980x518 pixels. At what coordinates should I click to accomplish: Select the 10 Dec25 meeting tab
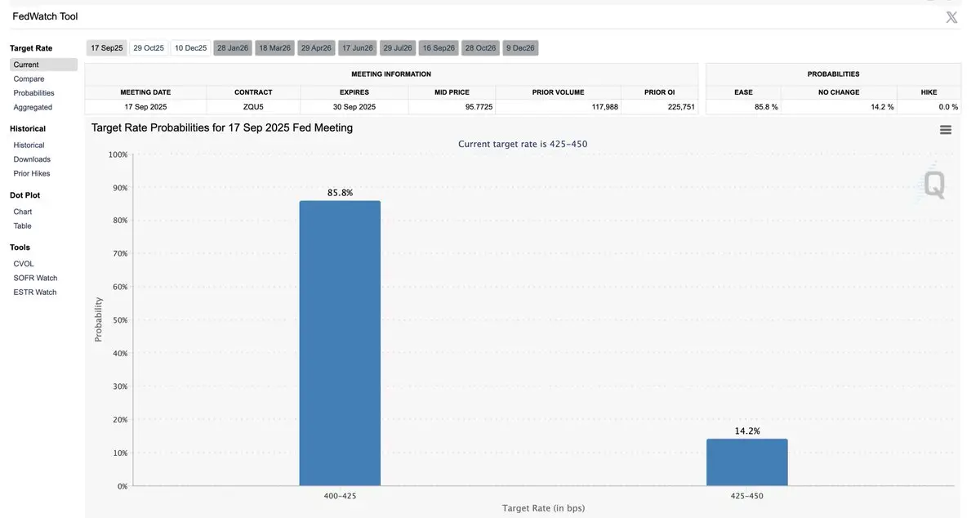[190, 48]
